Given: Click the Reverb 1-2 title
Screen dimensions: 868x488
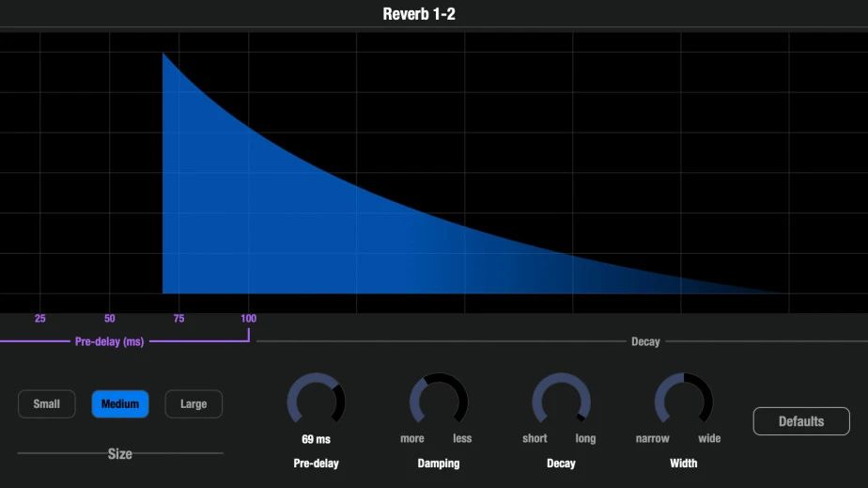Looking at the screenshot, I should [x=419, y=14].
